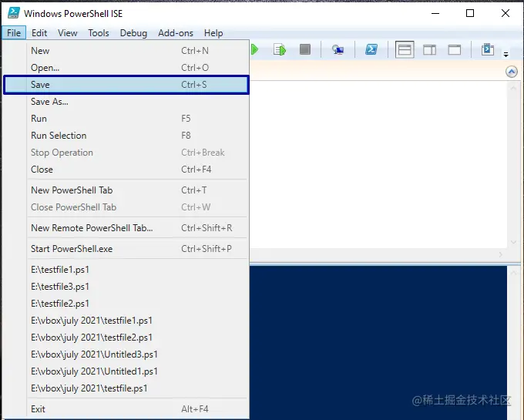Click script pane scrollbar up arrow
Viewport: 524px width, 420px height.
pos(513,88)
